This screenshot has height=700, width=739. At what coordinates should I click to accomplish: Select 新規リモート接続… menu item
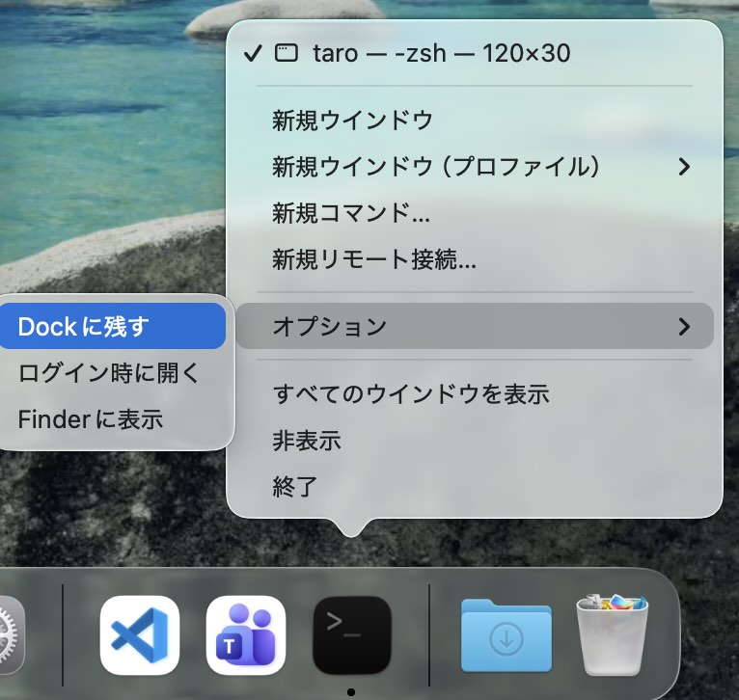pos(475,258)
